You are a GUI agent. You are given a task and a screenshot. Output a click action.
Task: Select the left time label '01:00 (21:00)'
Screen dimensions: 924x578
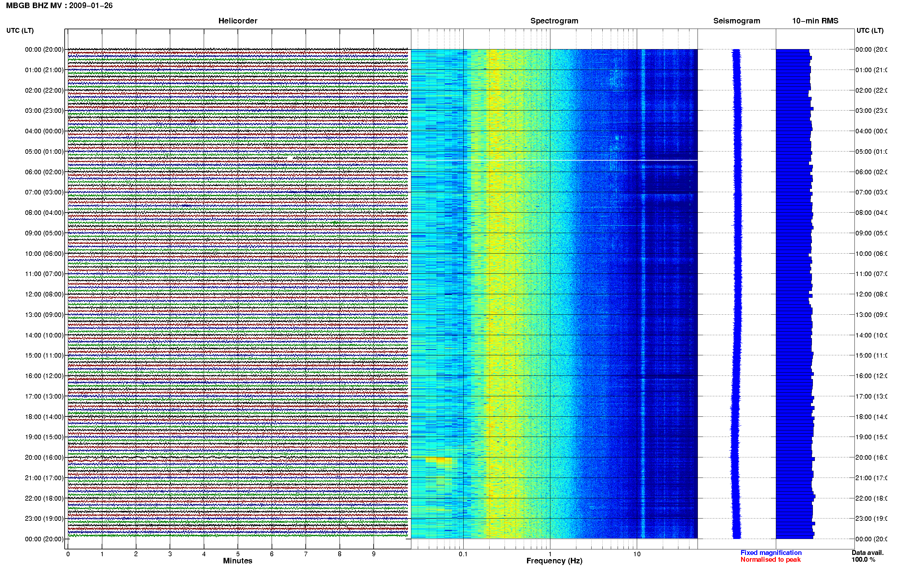[x=44, y=70]
